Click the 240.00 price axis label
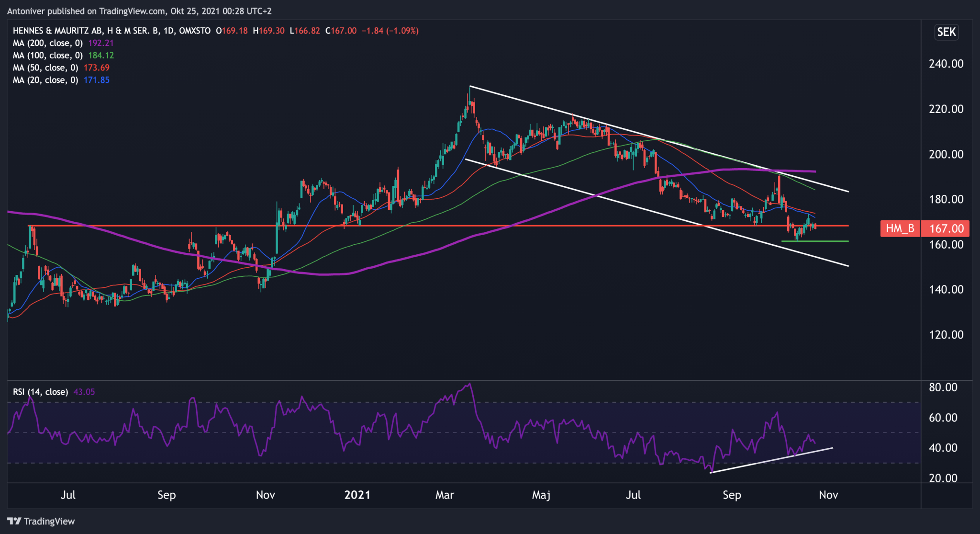Screen dimensions: 980x534 [x=946, y=64]
